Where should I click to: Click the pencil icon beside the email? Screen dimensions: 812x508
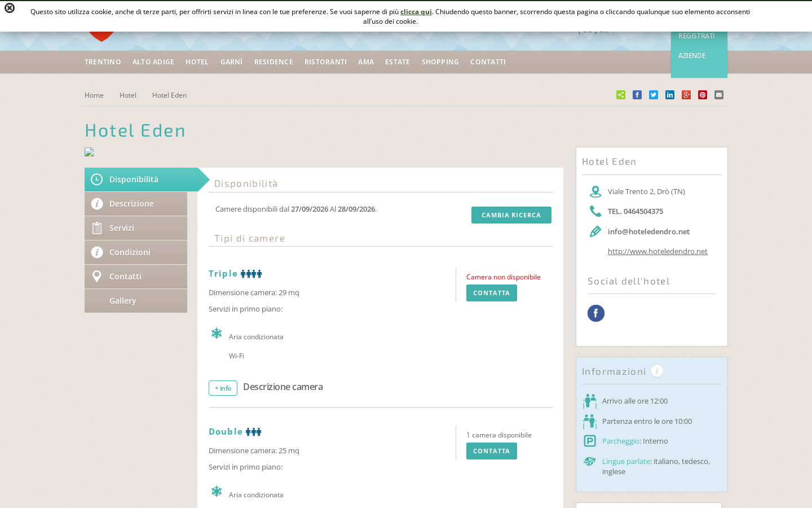tap(595, 231)
